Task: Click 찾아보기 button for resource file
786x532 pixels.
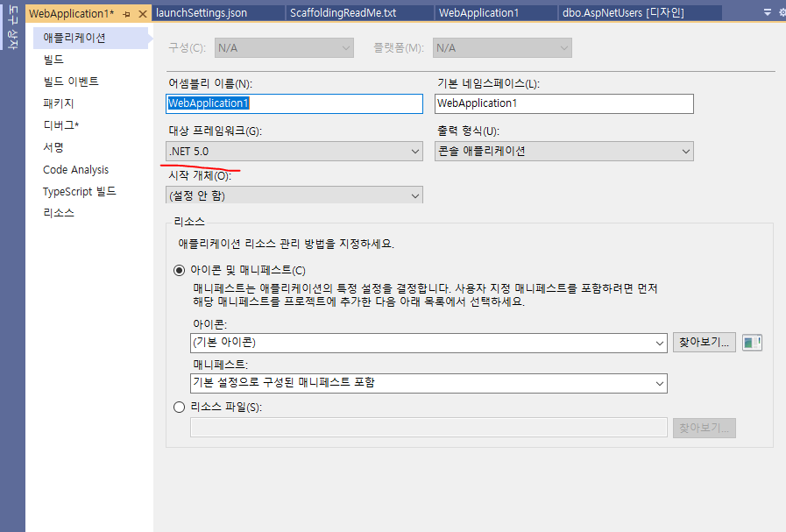Action: point(705,429)
